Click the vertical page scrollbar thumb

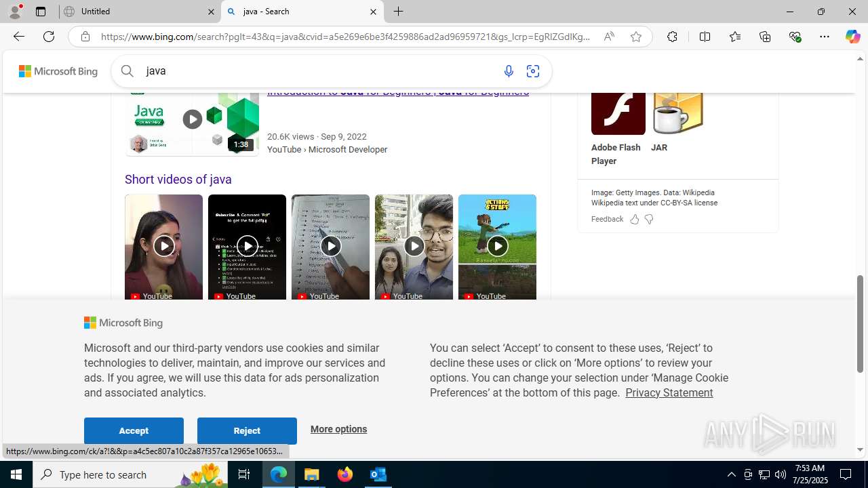tap(860, 324)
